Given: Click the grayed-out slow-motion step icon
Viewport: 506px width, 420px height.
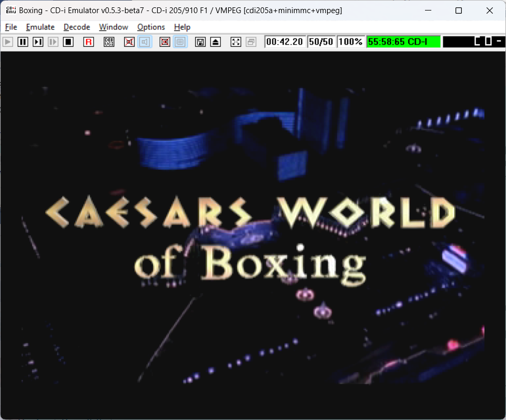Looking at the screenshot, I should (53, 42).
